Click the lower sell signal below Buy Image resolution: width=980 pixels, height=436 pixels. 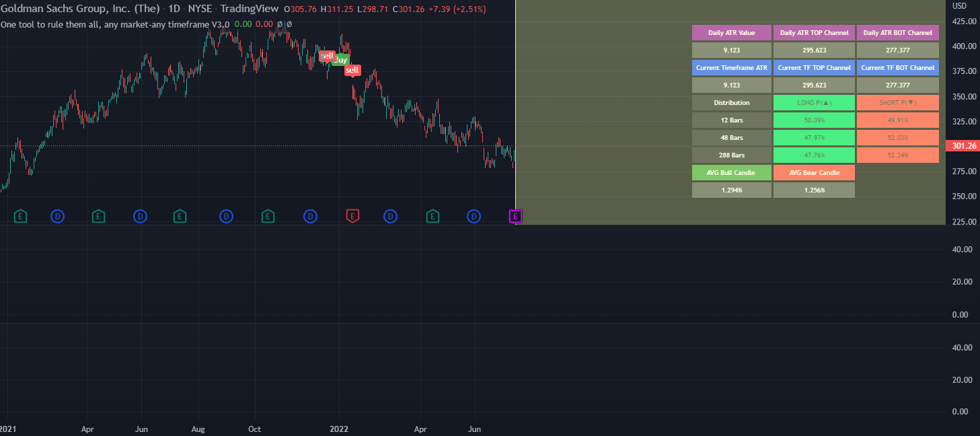coord(352,70)
